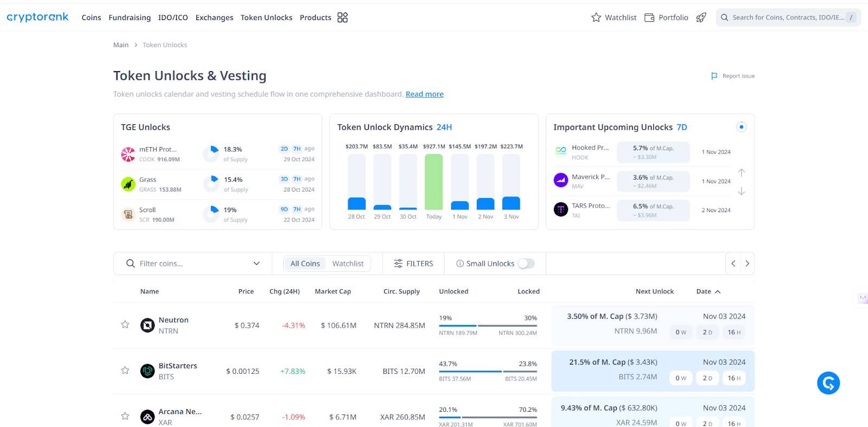
Task: Open the Products grid icon
Action: [x=342, y=17]
